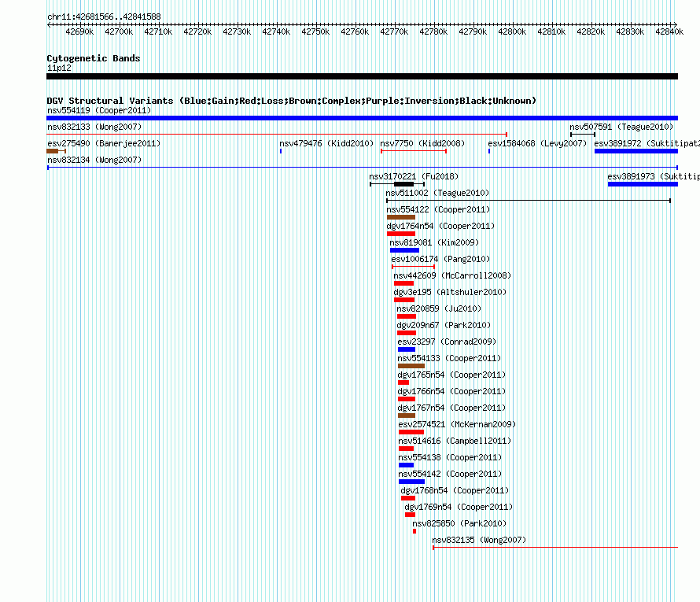The image size is (700, 602).
Task: Open nsv832134 (Wong2007) variant label
Action: pos(94,160)
